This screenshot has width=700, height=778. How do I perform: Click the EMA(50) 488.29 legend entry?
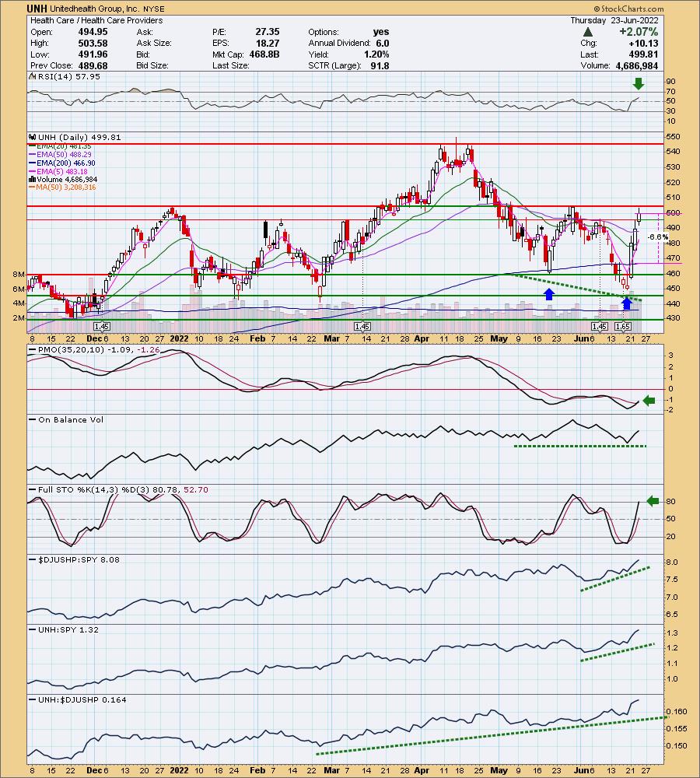click(60, 155)
